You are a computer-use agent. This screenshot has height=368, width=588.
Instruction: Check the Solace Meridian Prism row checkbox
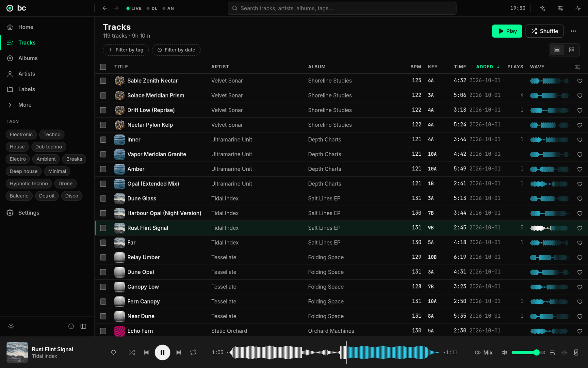coord(103,96)
